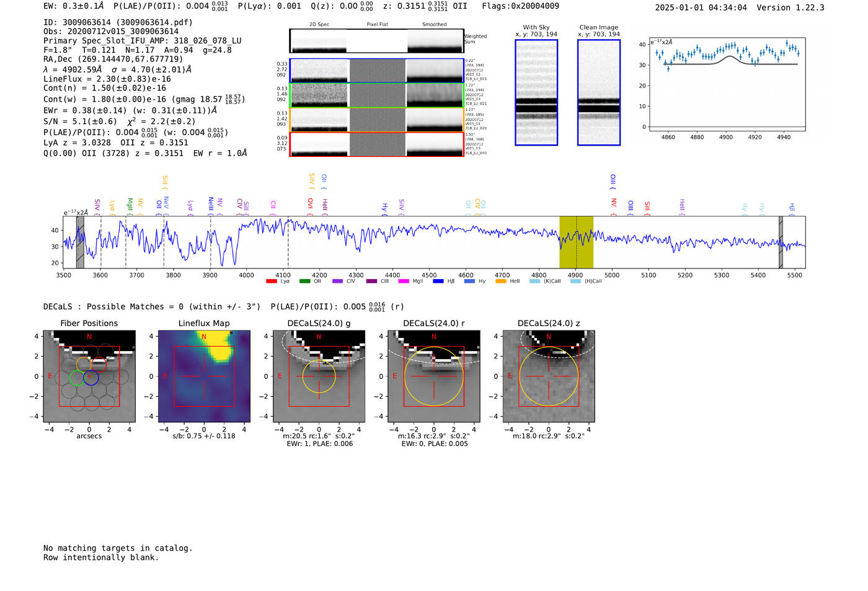
Task: Select the OII green legend swatch
Action: (304, 281)
